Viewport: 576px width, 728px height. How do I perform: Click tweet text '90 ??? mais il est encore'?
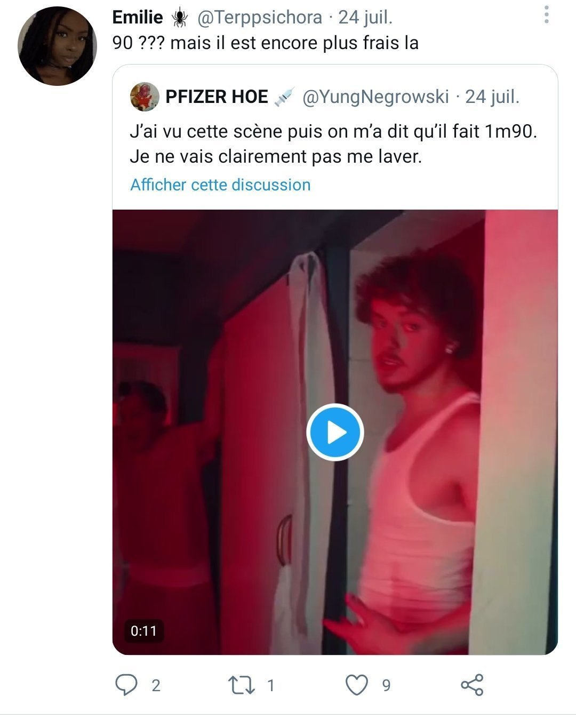(x=216, y=43)
